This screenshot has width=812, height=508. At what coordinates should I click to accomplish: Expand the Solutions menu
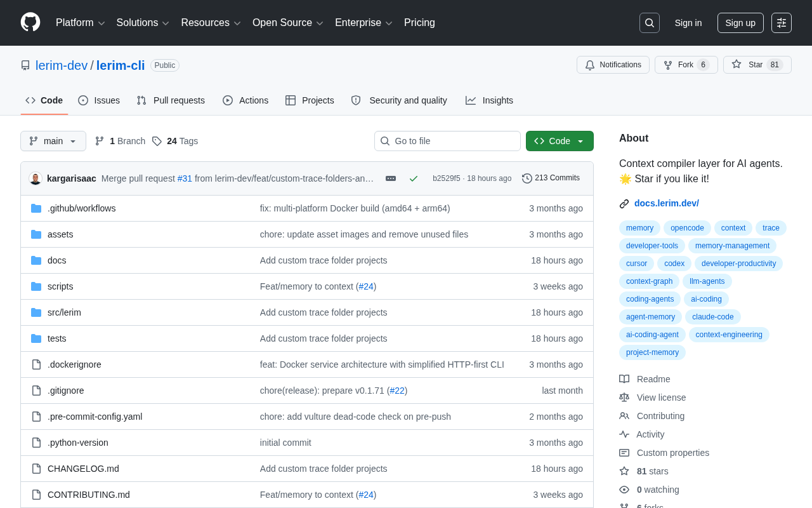(143, 23)
